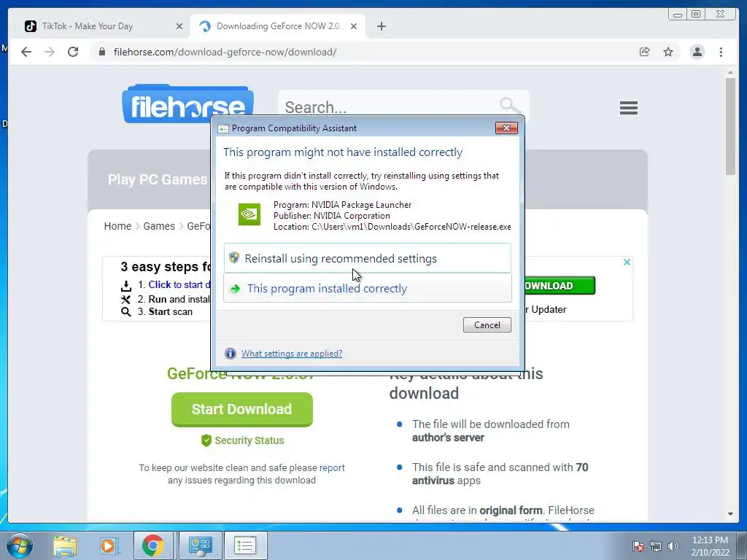Screen dimensions: 747x560
Task: Close the Downloading GeForce NOW tab
Action: [354, 26]
